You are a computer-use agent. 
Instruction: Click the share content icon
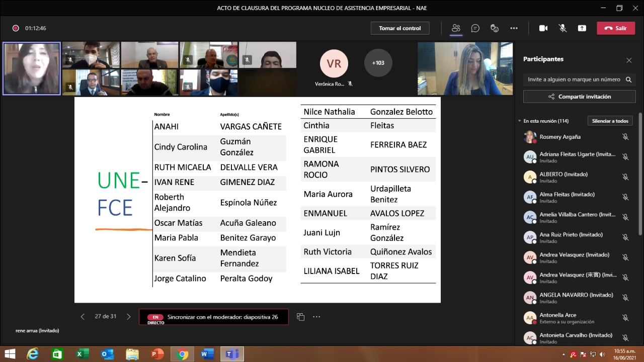(582, 28)
